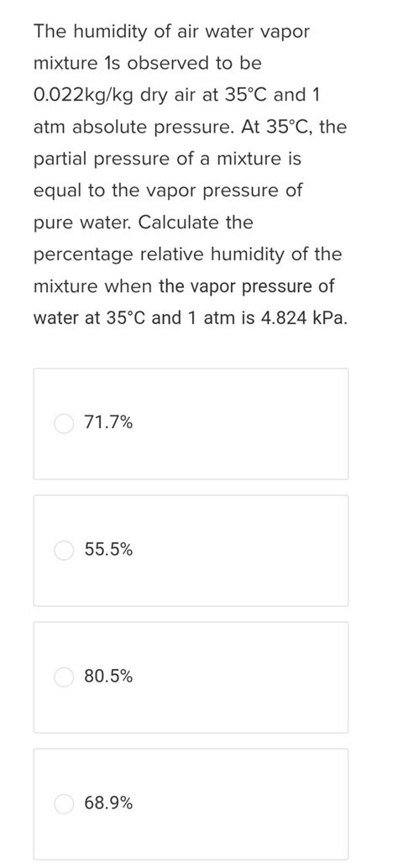Click the 55.5% answer label text
Image resolution: width=398 pixels, height=868 pixels.
[108, 550]
